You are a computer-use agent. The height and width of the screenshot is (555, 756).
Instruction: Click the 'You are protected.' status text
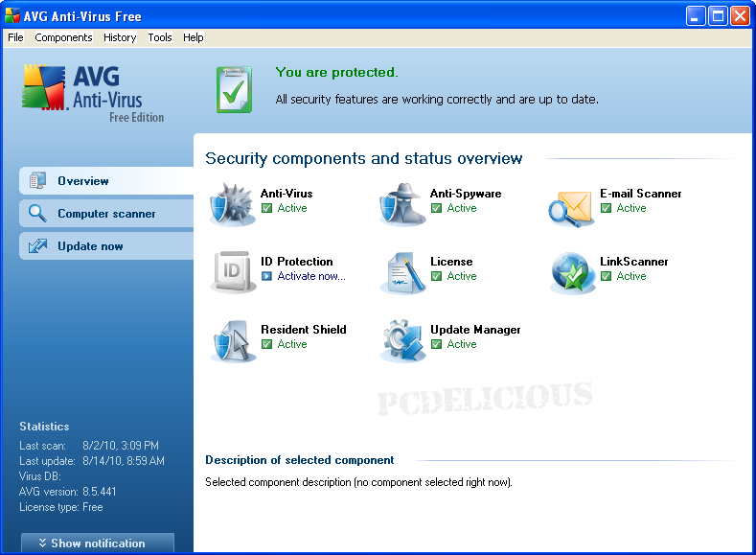point(336,72)
